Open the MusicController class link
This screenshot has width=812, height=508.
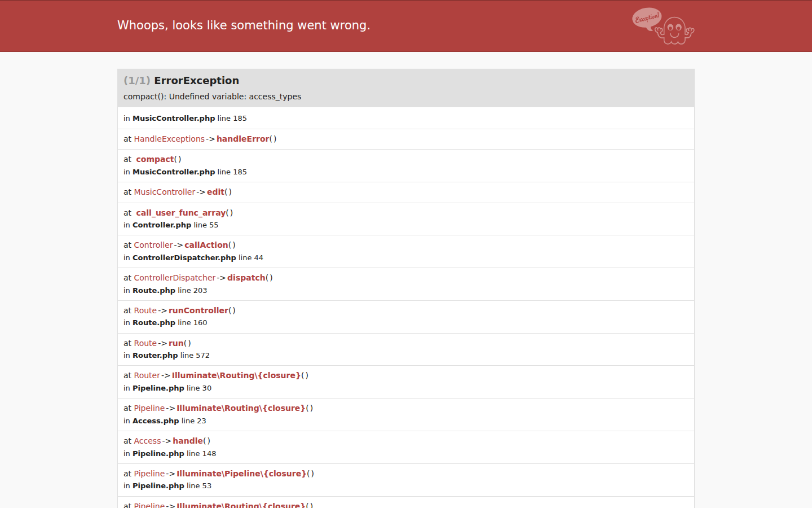(164, 192)
